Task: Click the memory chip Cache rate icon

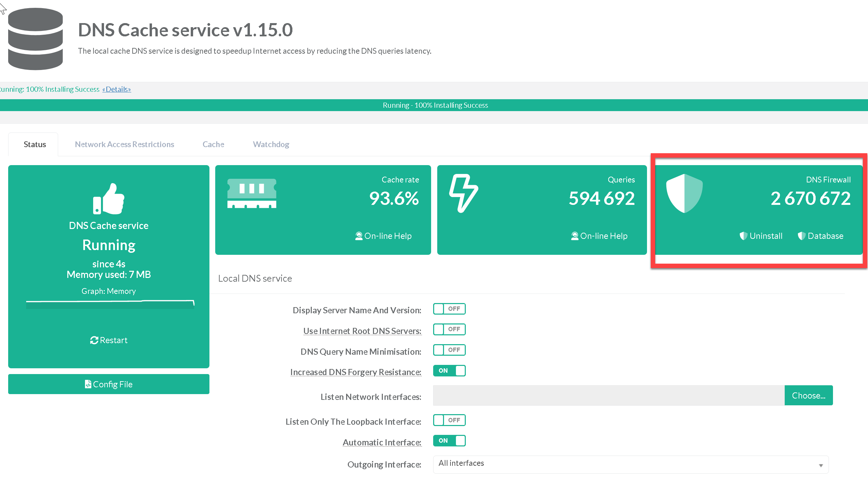Action: point(252,193)
